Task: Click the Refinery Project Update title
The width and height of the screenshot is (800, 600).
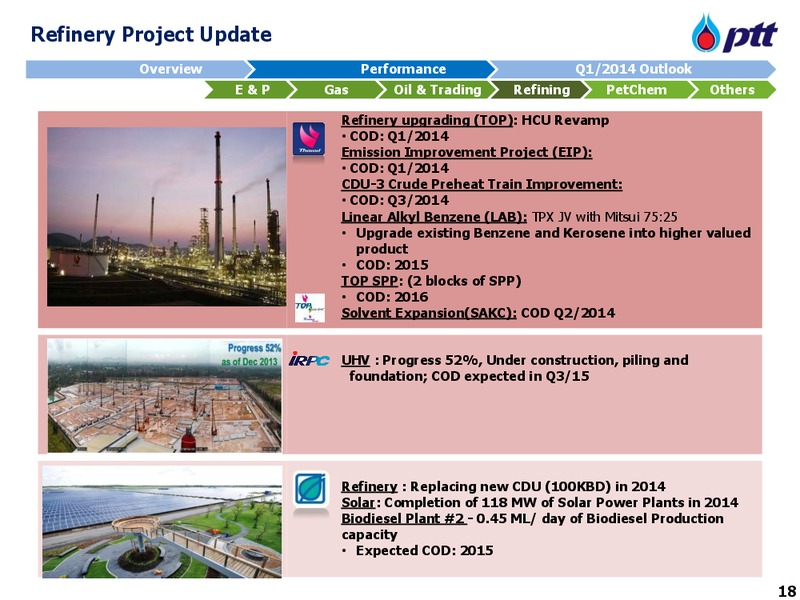Action: [151, 35]
